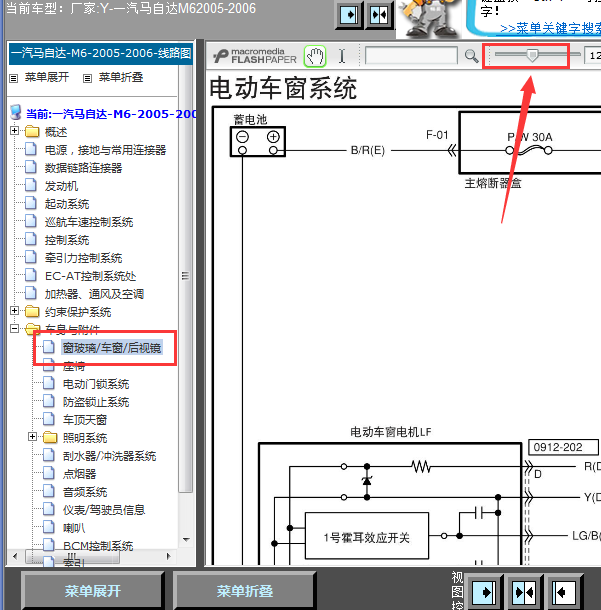Viewport: 601px width, 610px height.
Task: Select the text selection cursor tool
Action: [342, 56]
